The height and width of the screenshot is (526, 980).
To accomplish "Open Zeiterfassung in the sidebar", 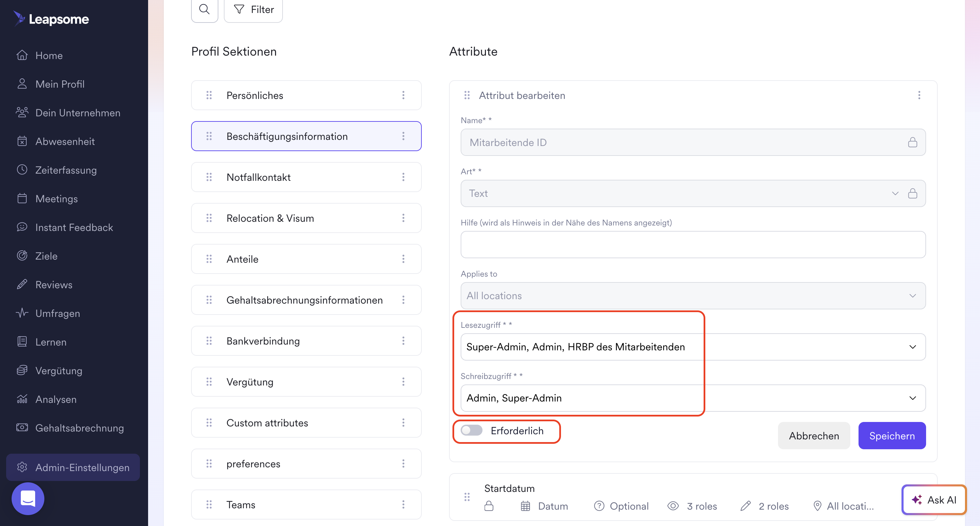I will [66, 170].
